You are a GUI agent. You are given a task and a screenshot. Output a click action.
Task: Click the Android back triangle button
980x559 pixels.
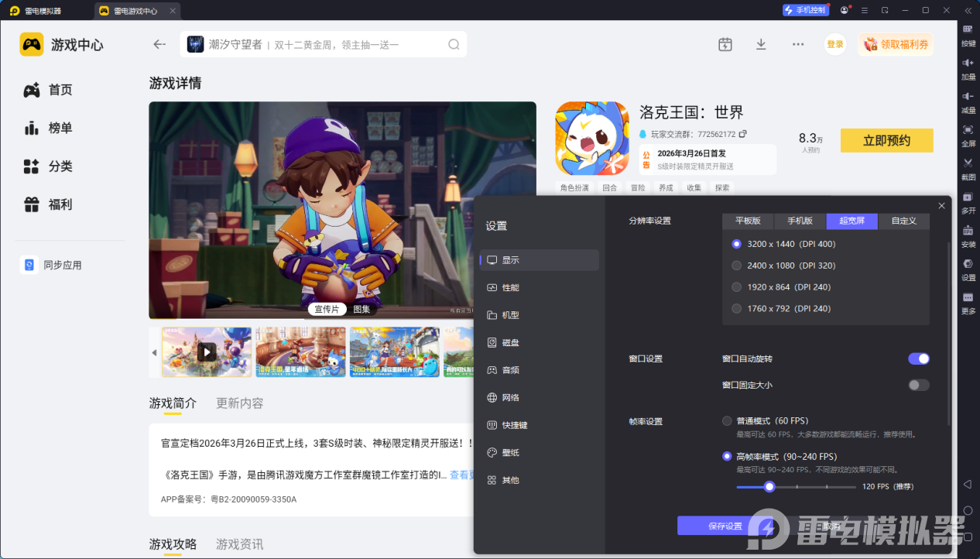click(x=968, y=484)
